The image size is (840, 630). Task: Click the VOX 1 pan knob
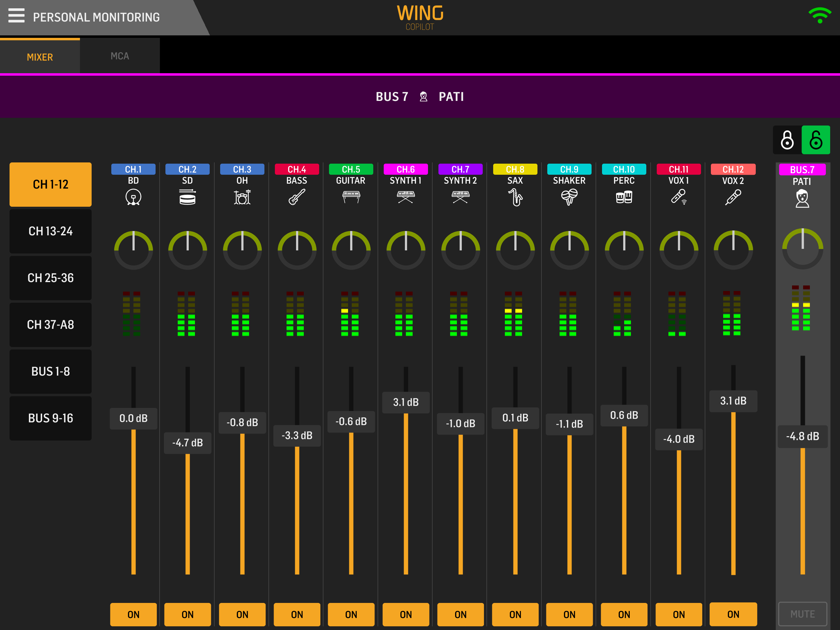[x=679, y=250]
